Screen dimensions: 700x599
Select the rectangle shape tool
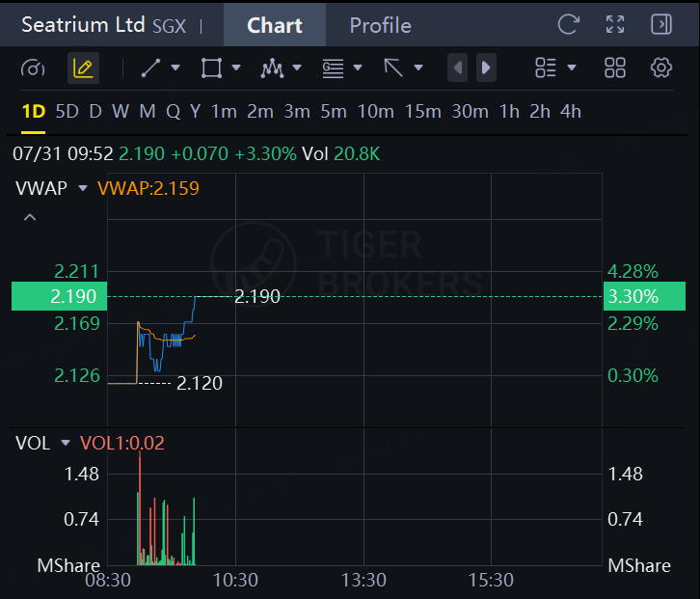pos(211,68)
